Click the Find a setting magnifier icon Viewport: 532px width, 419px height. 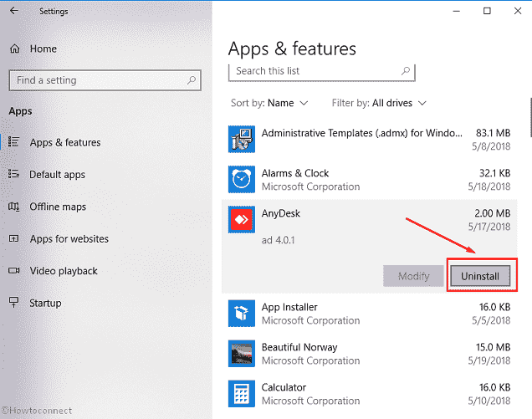(x=192, y=80)
